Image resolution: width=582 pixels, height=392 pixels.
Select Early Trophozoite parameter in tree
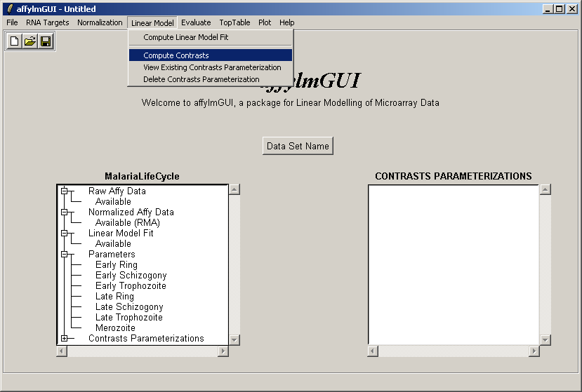click(131, 286)
